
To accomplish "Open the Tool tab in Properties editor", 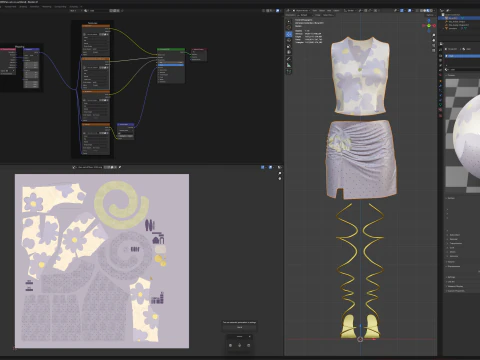I will tap(441, 49).
